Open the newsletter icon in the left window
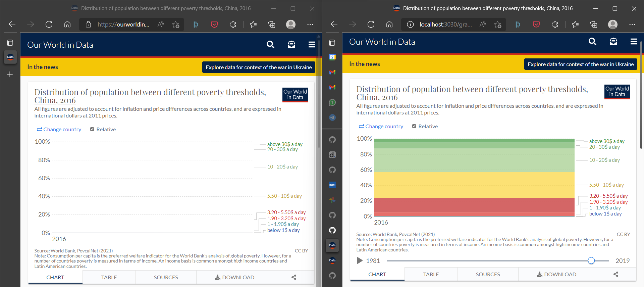 click(291, 45)
